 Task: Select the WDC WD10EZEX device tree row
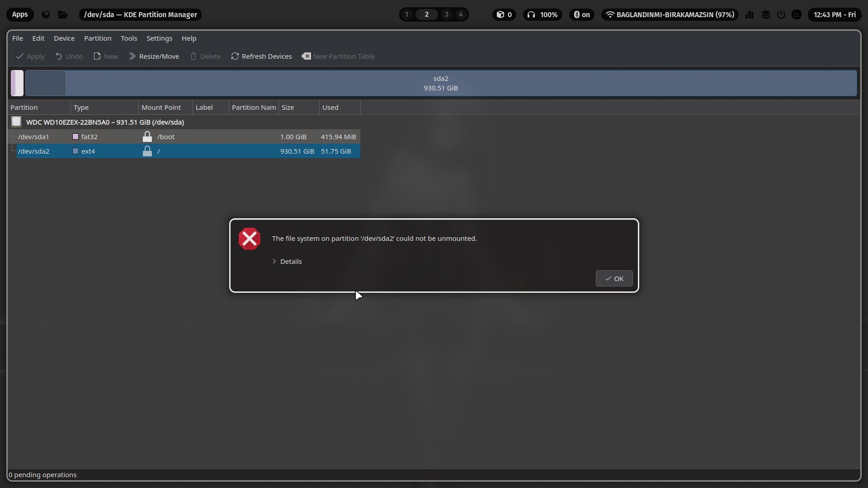105,122
